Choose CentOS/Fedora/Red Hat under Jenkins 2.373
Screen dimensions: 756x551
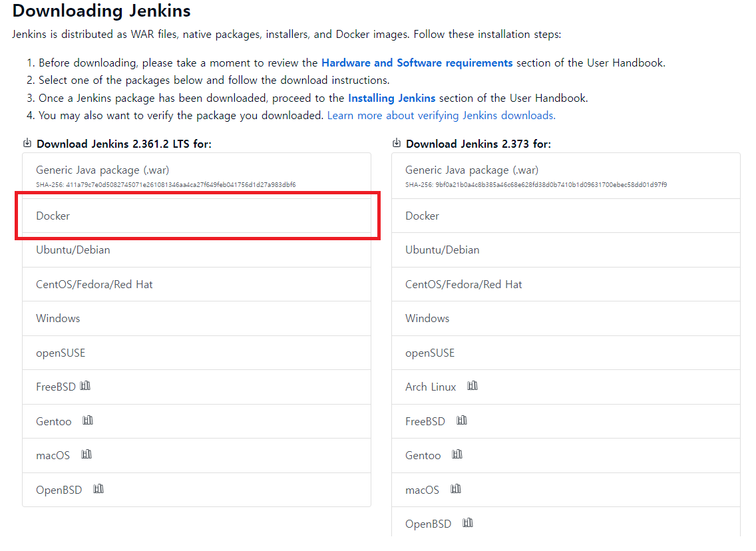point(566,284)
